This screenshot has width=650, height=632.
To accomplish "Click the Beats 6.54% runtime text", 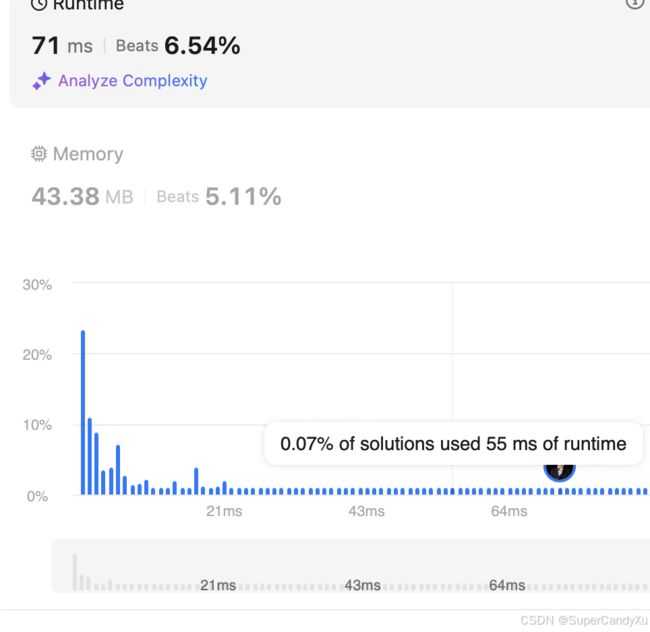I will 178,45.
